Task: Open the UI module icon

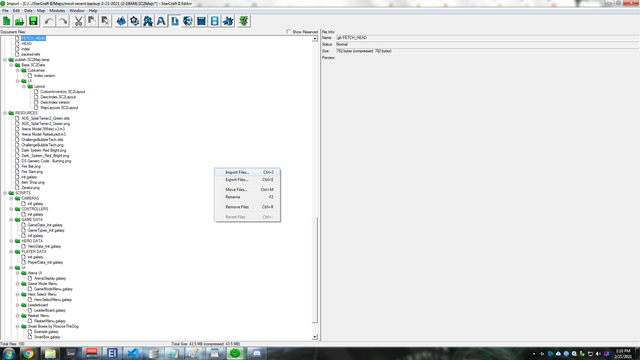Action: (x=201, y=21)
